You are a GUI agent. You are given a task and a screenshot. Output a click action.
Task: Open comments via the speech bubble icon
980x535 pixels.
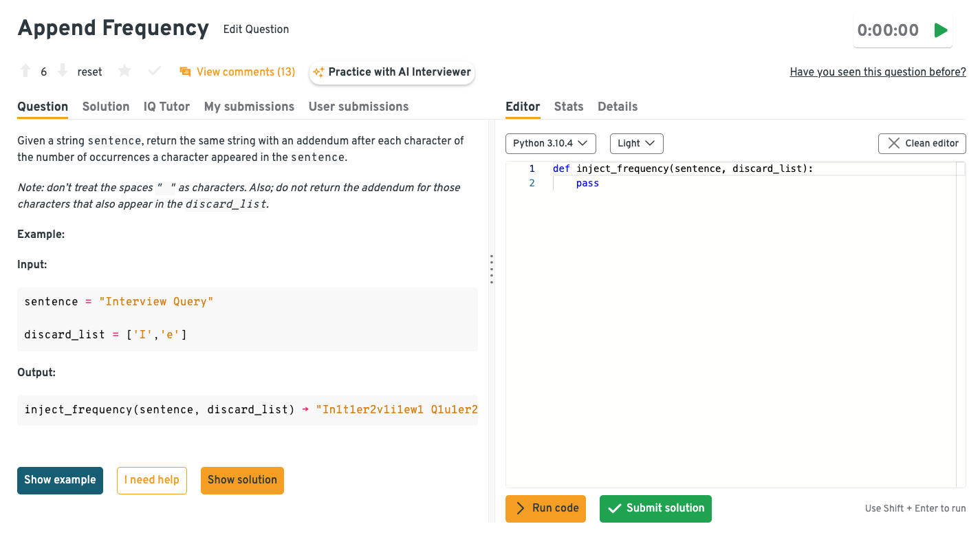[x=184, y=72]
